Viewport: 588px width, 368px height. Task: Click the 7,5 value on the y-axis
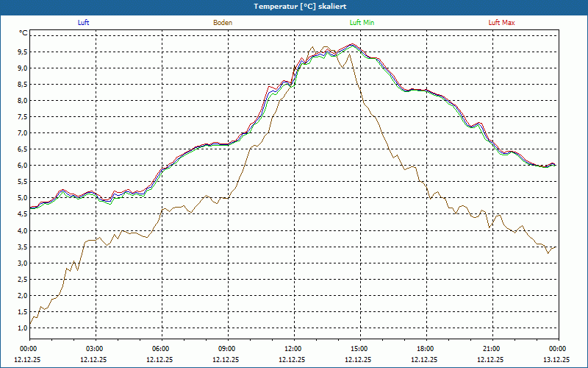[23, 117]
